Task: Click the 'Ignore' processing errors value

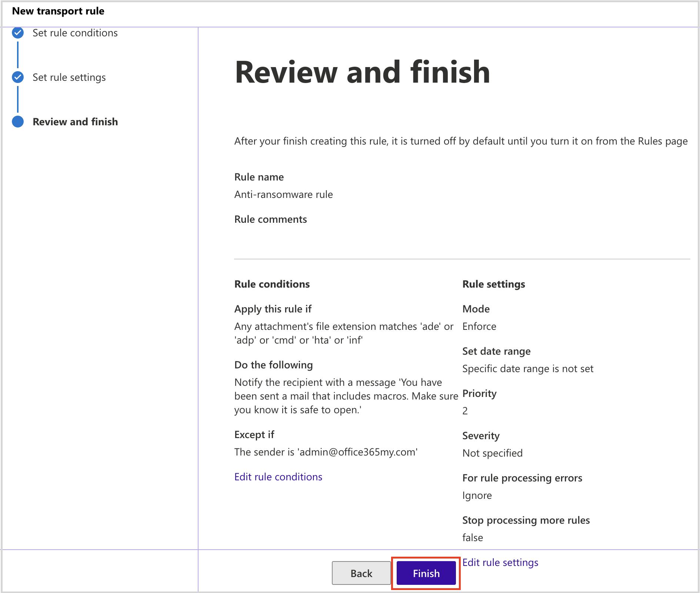Action: tap(477, 496)
